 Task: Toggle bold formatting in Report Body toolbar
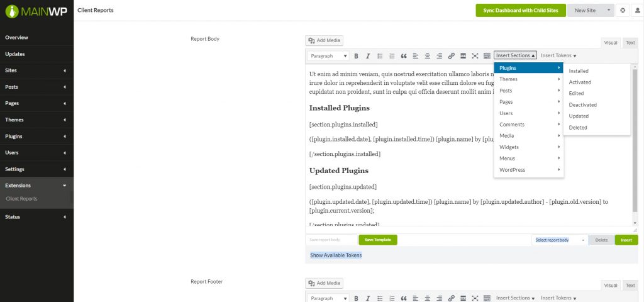coord(356,56)
